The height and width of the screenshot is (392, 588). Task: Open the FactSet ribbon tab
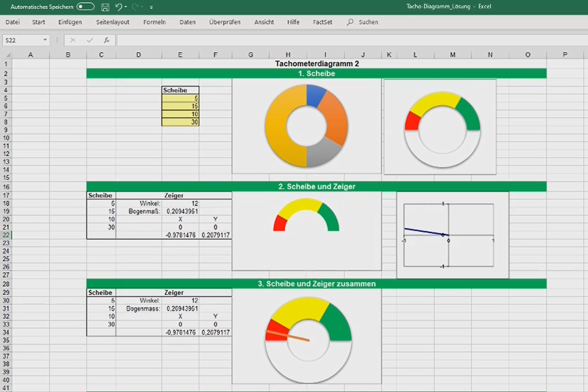point(322,22)
